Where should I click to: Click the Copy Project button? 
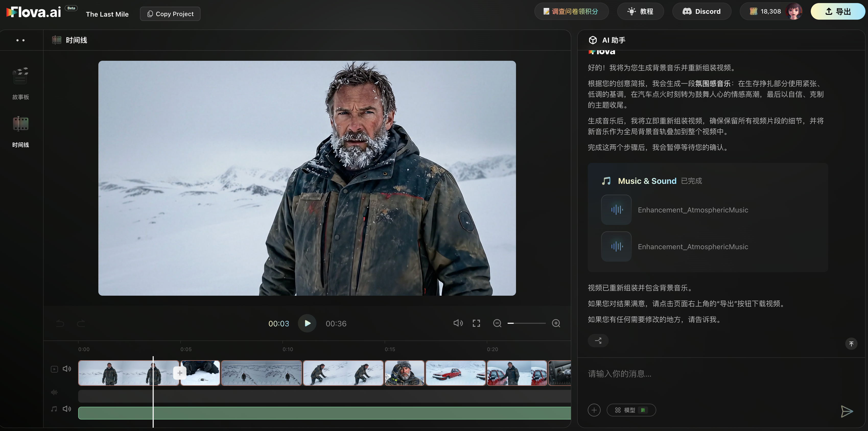click(170, 14)
